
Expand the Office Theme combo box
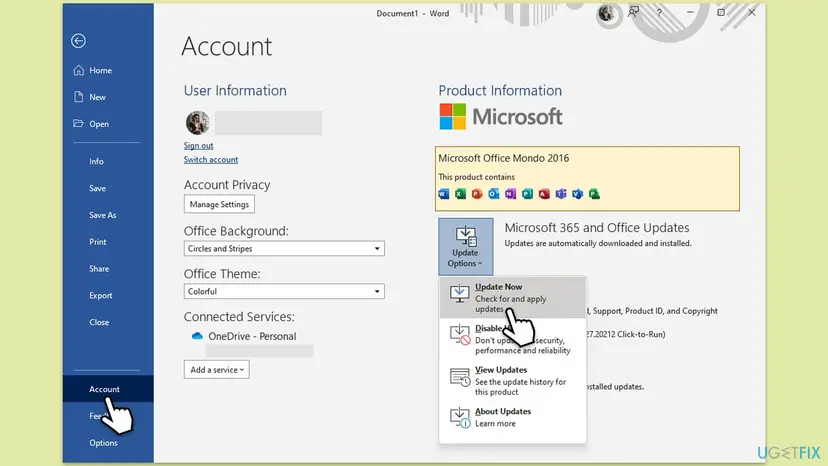[284, 291]
